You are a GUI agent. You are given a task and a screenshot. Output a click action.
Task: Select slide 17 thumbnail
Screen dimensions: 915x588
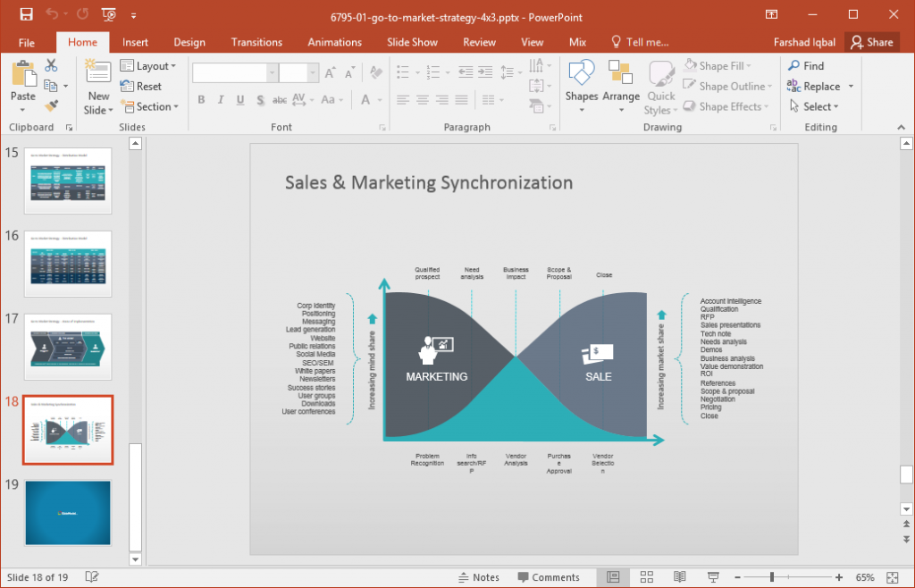click(67, 347)
